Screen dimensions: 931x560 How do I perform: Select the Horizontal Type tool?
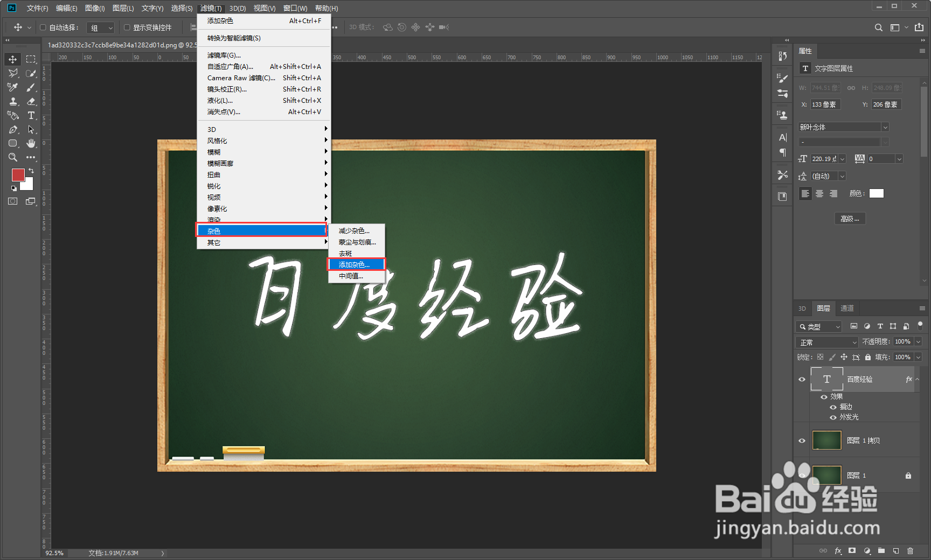(x=31, y=115)
